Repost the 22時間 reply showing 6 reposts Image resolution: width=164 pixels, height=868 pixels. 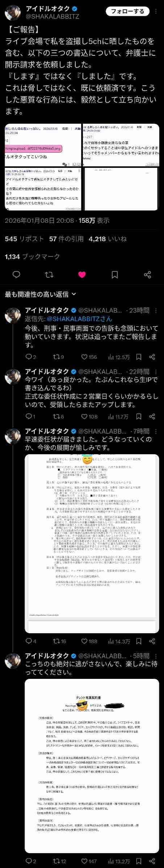[x=59, y=416]
